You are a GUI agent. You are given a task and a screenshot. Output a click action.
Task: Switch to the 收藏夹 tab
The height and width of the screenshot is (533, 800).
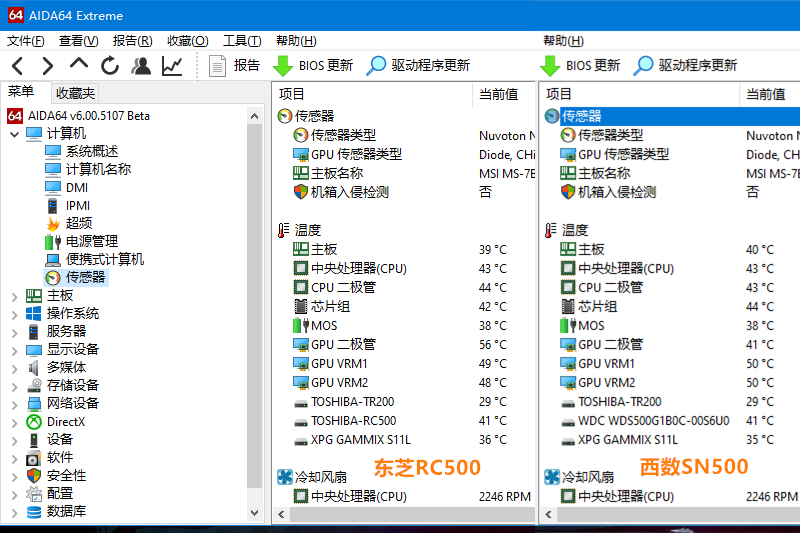point(75,93)
